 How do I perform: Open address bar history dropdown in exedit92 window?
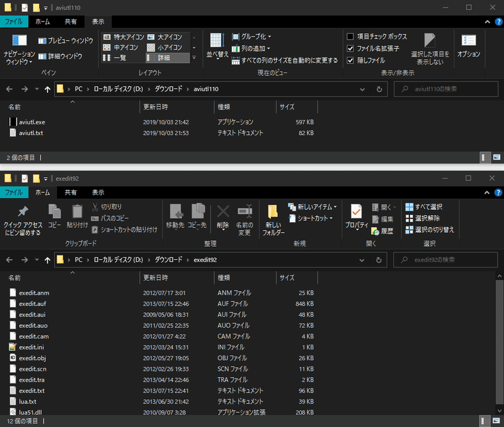click(x=362, y=260)
